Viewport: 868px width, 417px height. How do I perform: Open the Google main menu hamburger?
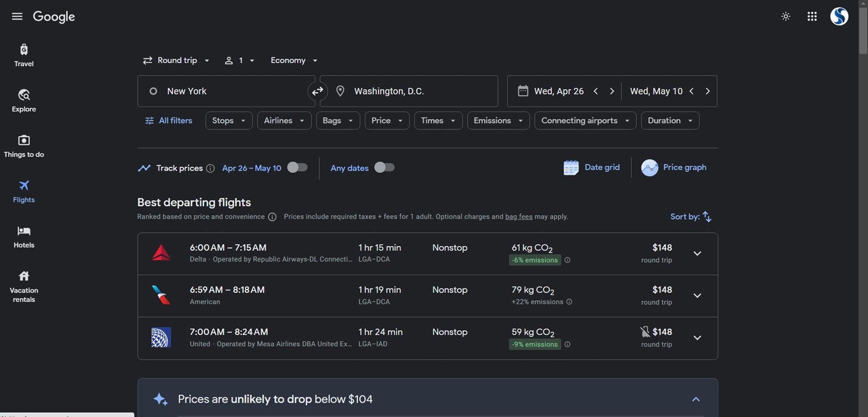[17, 17]
